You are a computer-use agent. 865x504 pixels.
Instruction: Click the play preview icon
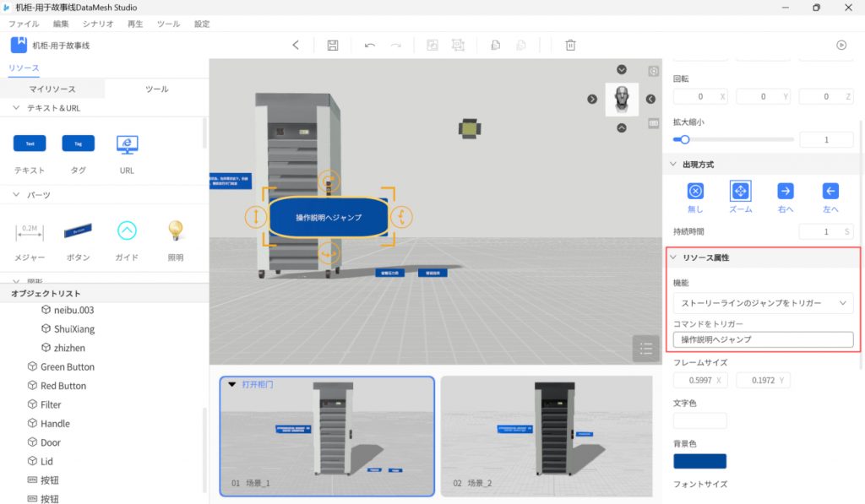[x=841, y=45]
